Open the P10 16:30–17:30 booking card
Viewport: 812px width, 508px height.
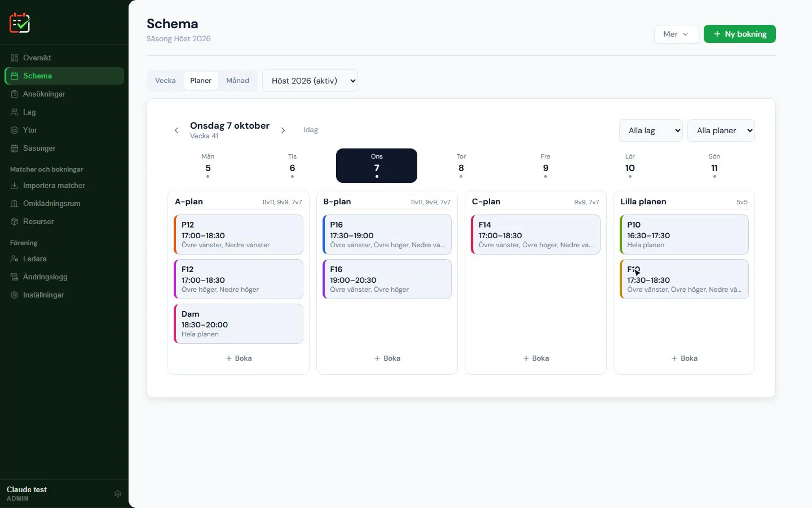(x=684, y=234)
